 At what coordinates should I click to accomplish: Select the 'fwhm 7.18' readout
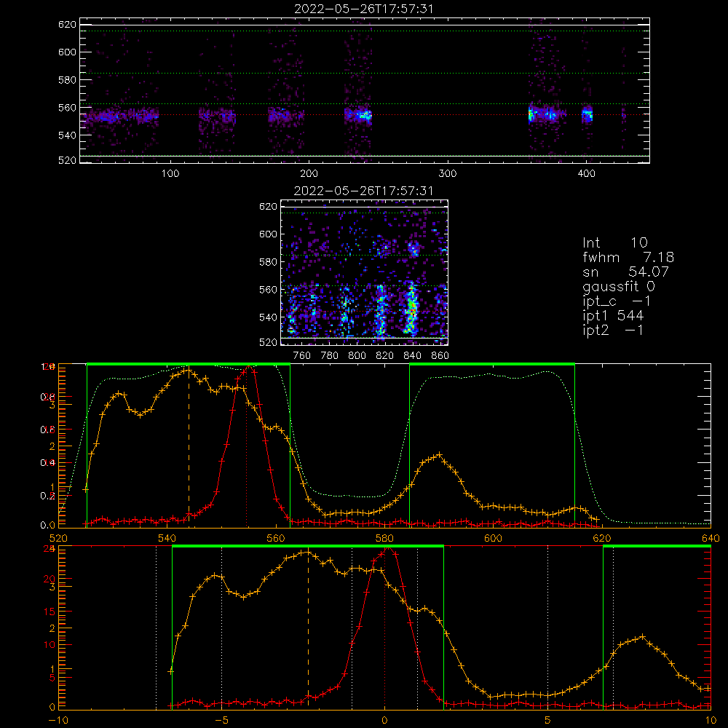tap(628, 257)
